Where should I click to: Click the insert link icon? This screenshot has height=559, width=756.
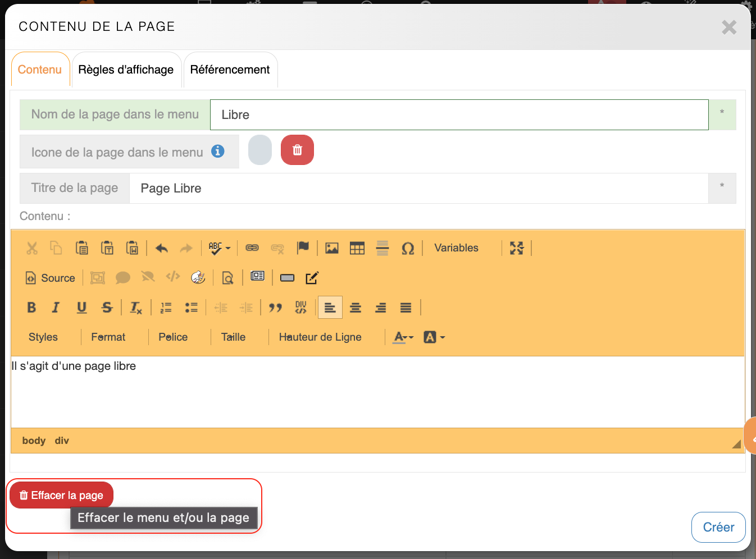coord(252,248)
